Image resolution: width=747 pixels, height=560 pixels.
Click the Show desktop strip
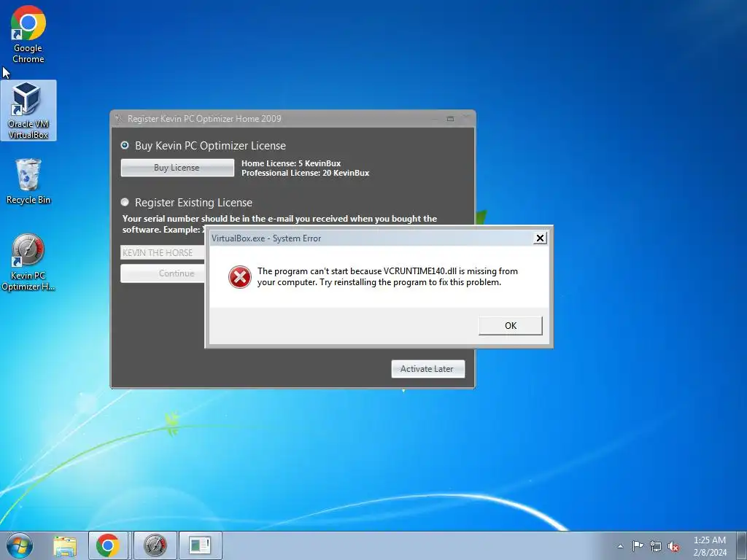click(x=742, y=545)
